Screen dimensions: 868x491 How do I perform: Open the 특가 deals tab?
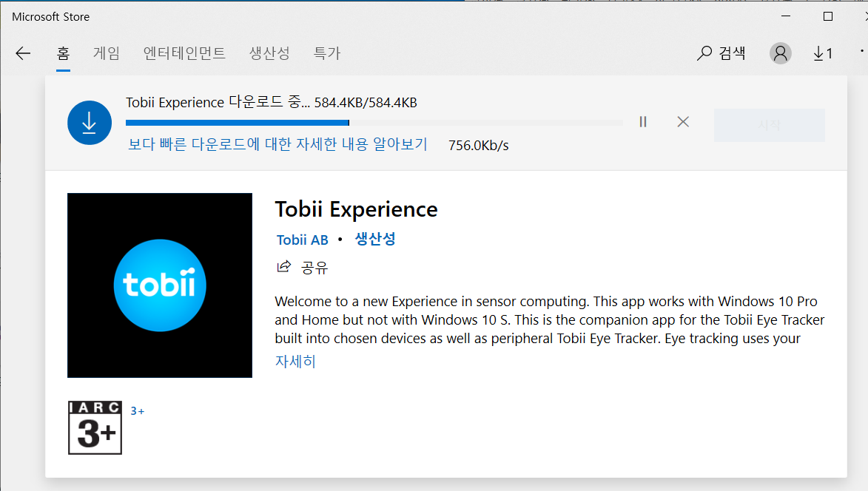click(x=326, y=54)
